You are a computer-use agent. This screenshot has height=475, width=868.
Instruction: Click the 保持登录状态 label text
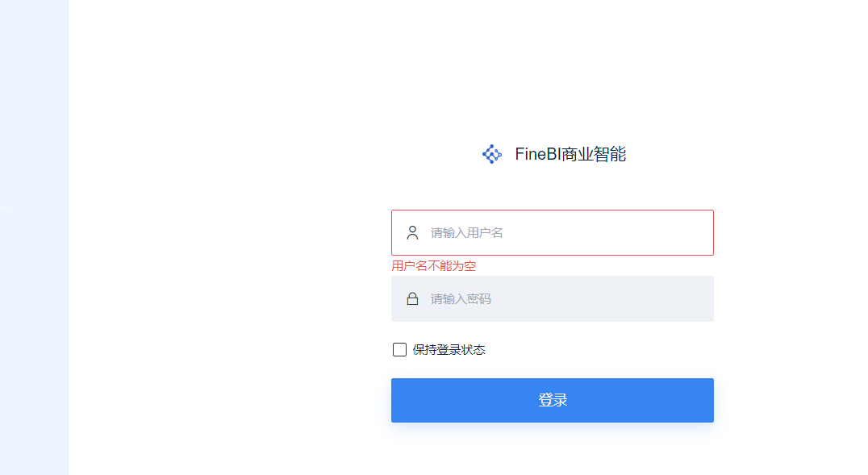point(449,350)
